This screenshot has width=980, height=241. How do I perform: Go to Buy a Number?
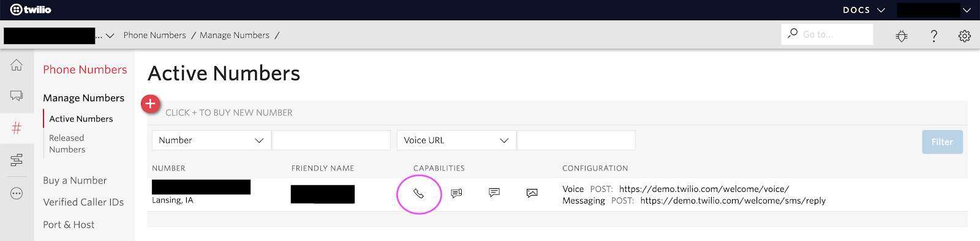pos(75,180)
